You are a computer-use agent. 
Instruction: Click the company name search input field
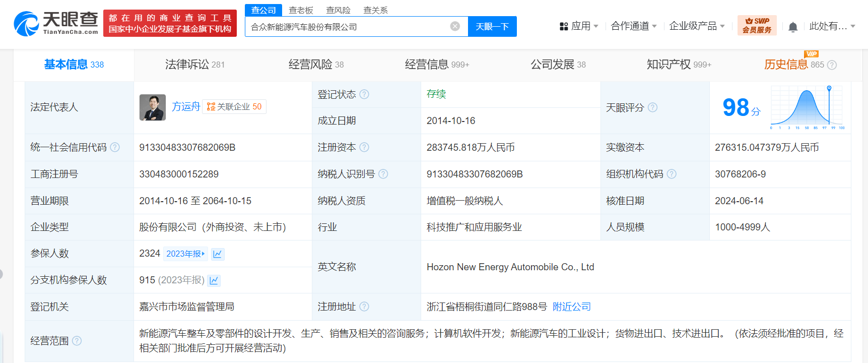coord(348,27)
